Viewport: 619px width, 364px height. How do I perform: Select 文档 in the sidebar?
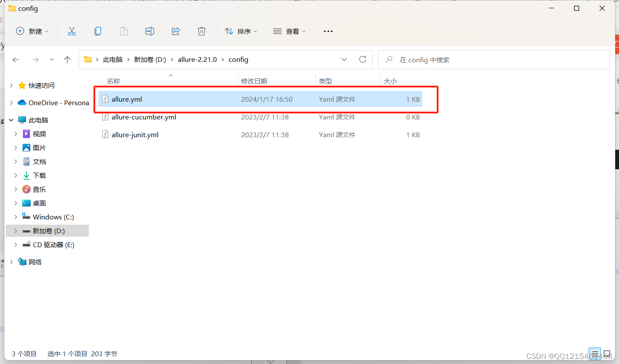tap(39, 161)
